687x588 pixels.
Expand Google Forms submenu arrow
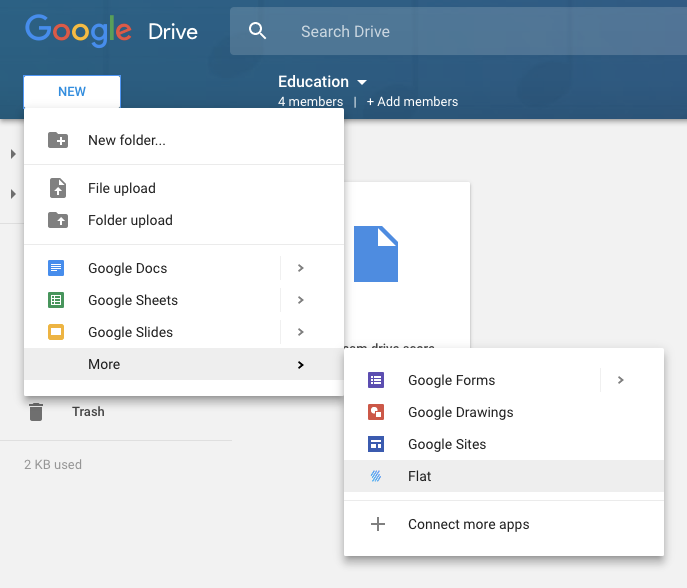(x=620, y=380)
